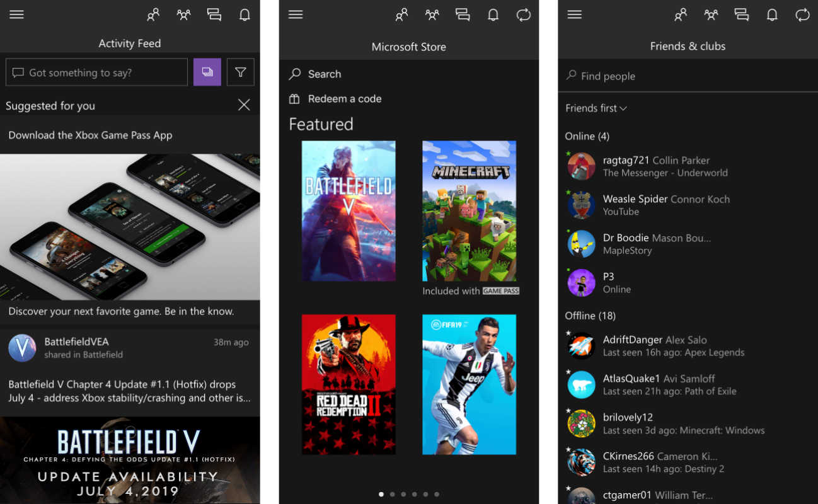Click refresh icon in Friends & clubs header

point(802,15)
